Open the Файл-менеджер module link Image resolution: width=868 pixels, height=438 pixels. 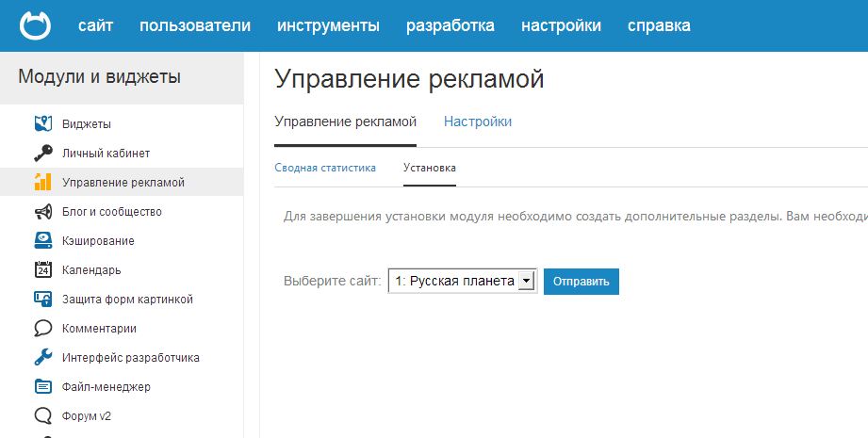coord(106,387)
